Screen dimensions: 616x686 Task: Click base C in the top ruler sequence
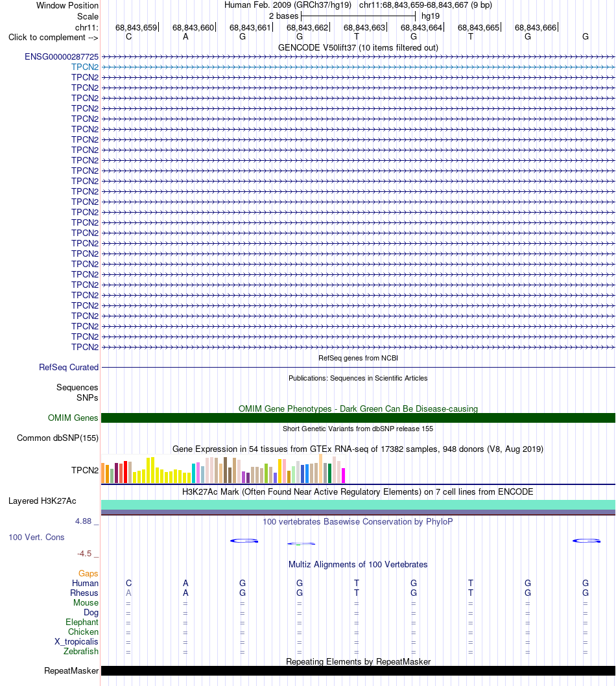pyautogui.click(x=128, y=37)
